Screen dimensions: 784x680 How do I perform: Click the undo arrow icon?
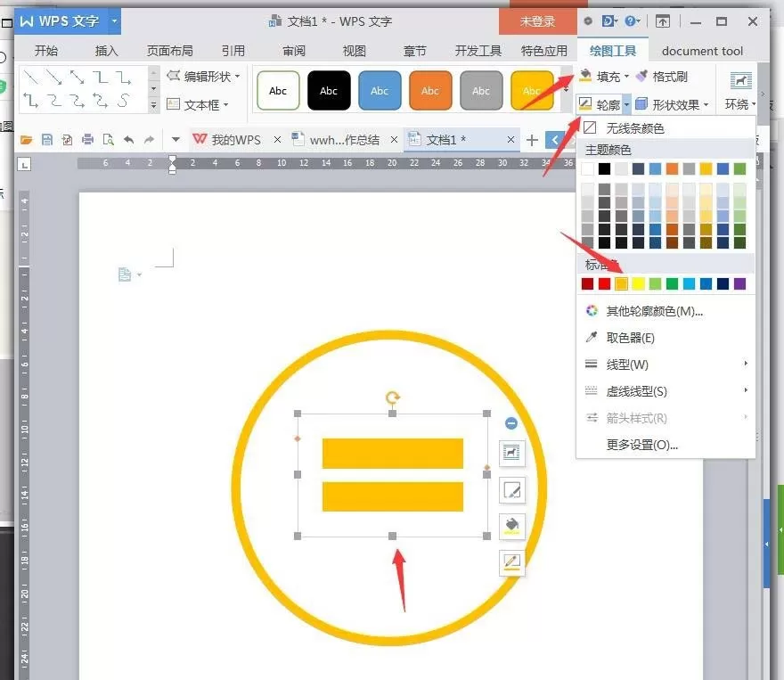tap(129, 140)
